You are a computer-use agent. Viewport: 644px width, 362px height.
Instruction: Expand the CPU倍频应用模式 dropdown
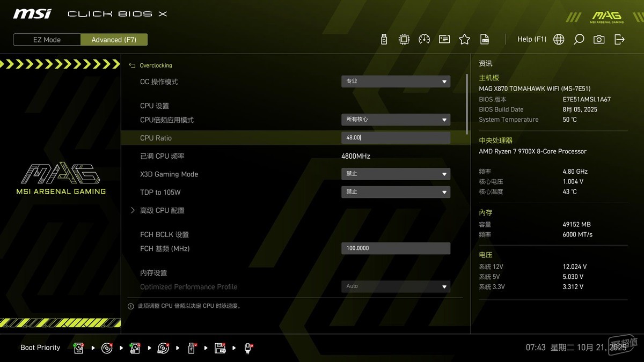[x=396, y=120]
